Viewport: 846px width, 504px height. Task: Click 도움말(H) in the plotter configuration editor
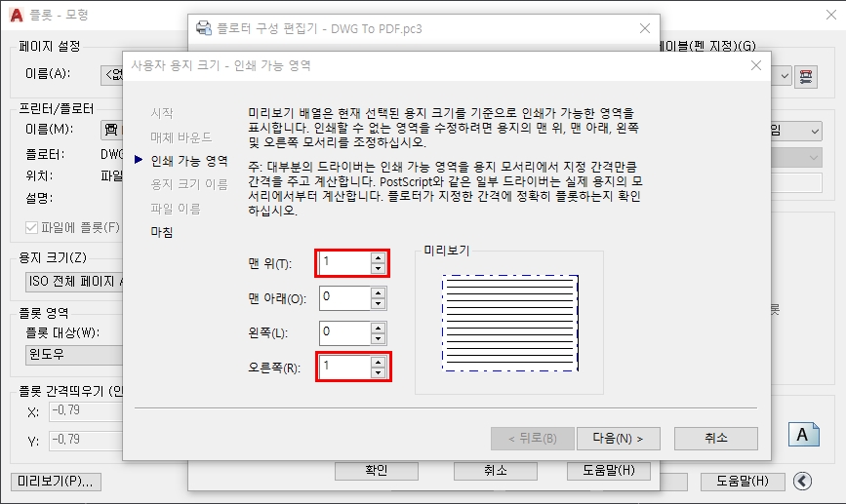(x=609, y=471)
